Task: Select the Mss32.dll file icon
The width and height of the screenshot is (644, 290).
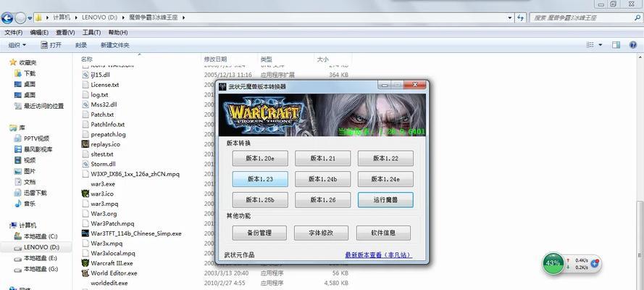Action: coord(85,104)
